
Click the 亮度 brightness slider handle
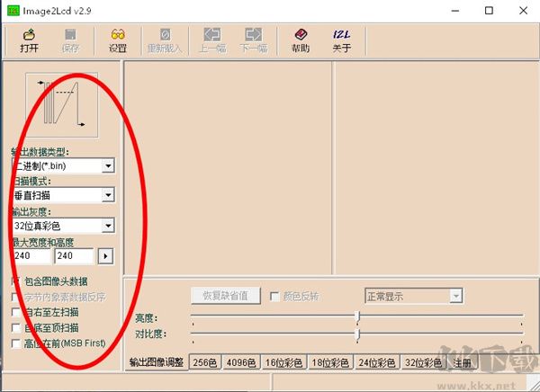tap(358, 316)
